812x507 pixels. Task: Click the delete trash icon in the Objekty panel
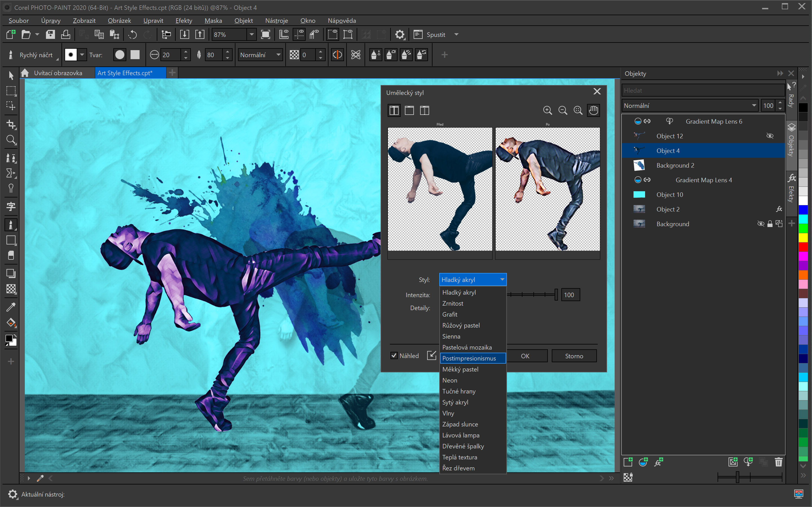pyautogui.click(x=778, y=462)
